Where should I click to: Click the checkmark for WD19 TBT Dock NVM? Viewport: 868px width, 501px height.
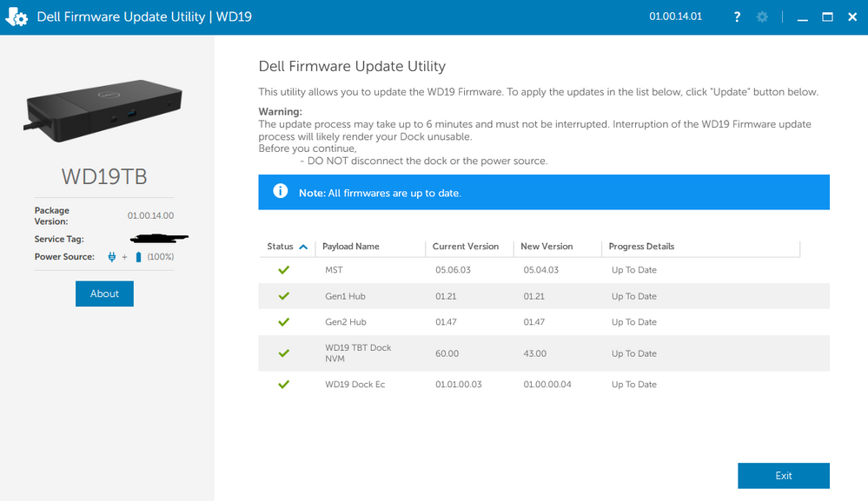click(x=283, y=353)
